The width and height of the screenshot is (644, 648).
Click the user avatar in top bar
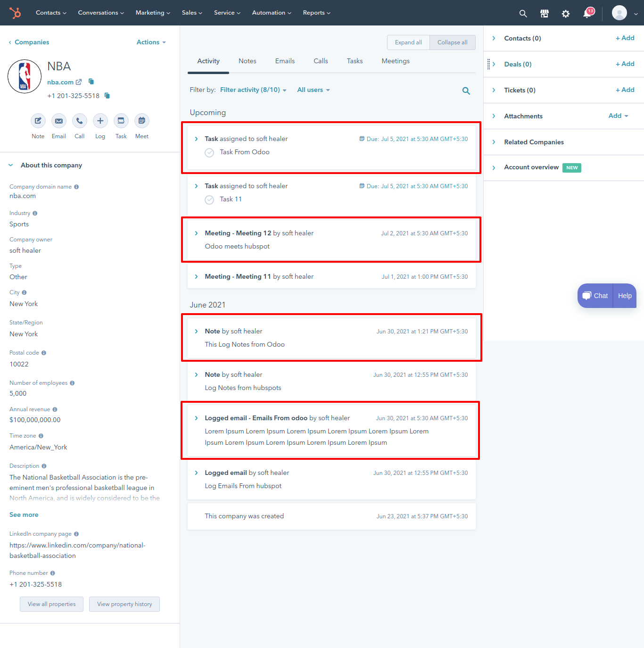coord(619,13)
